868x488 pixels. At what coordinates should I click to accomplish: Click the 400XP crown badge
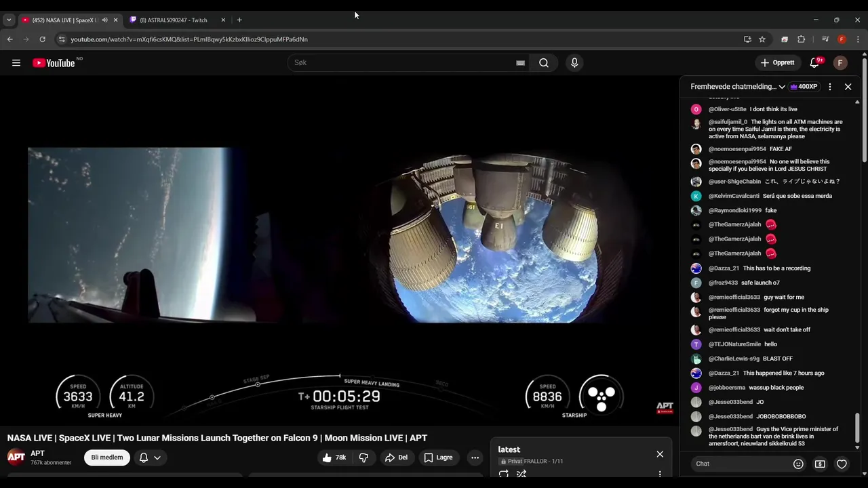pyautogui.click(x=804, y=87)
